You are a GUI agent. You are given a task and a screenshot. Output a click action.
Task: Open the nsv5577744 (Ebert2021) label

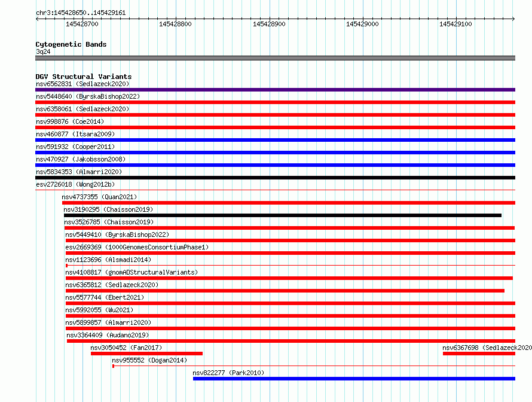(x=105, y=297)
